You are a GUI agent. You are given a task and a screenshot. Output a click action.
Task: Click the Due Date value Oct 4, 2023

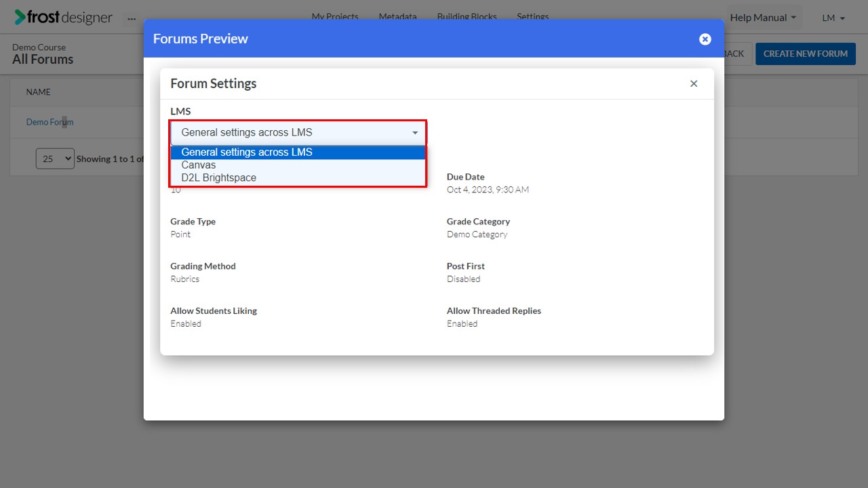488,190
